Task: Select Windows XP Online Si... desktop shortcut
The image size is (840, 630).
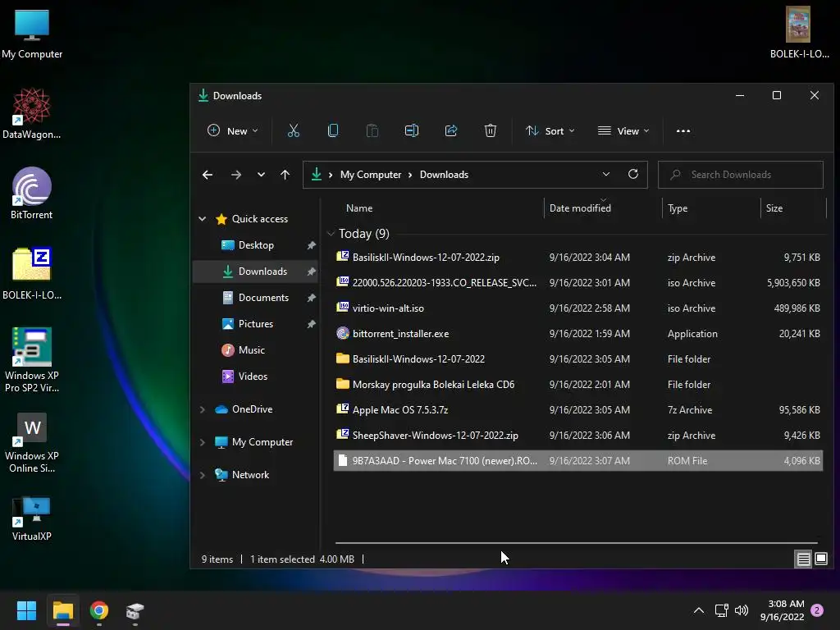Action: [x=32, y=442]
